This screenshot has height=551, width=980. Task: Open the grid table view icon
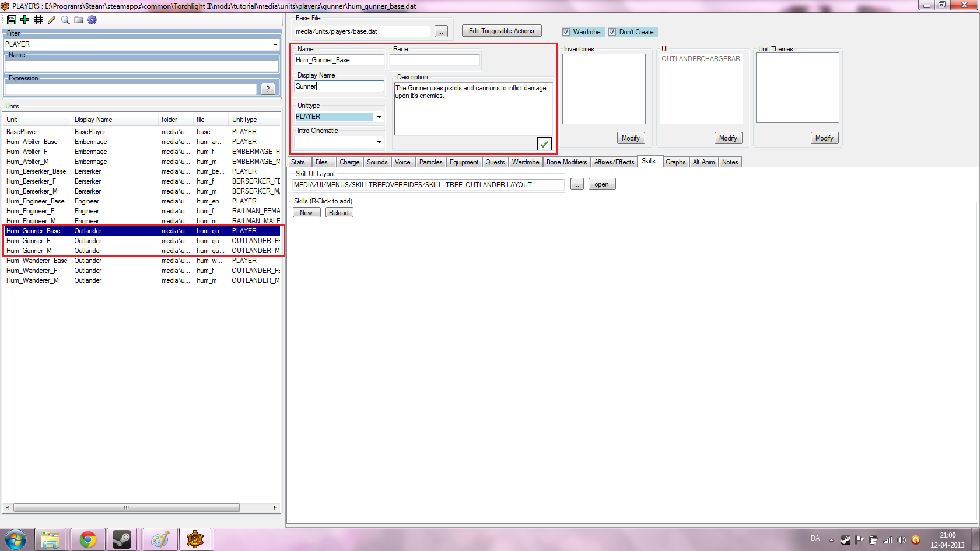tap(38, 20)
